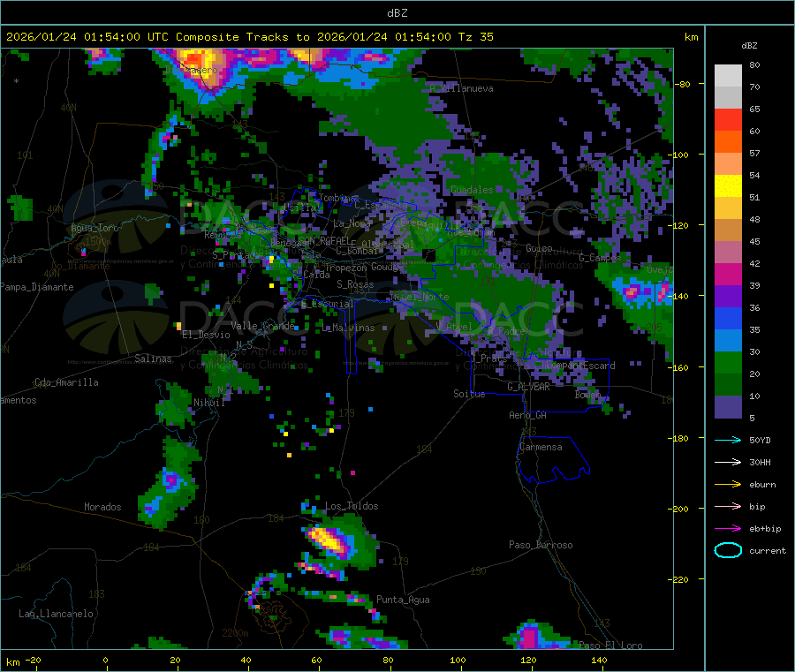Select the bright yellow legend color block
The width and height of the screenshot is (795, 672).
point(728,186)
